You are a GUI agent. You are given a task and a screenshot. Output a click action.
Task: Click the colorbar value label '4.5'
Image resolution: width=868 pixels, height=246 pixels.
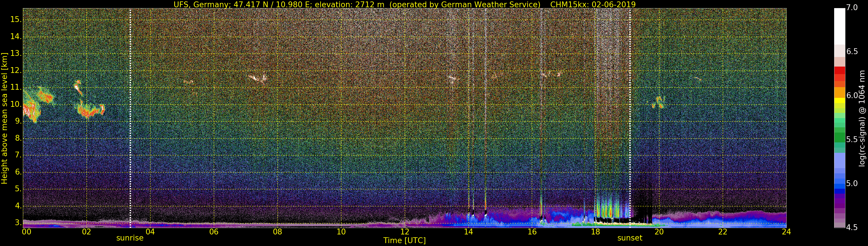(x=852, y=227)
